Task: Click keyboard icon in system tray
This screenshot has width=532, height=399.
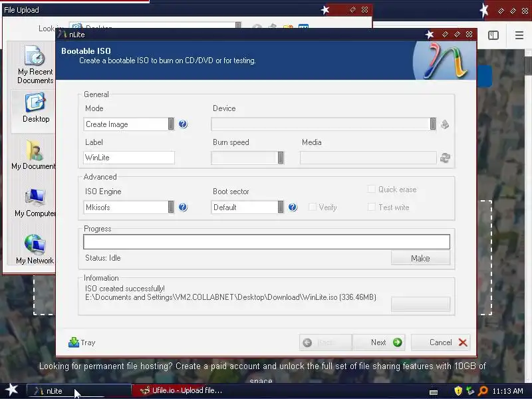Action: pyautogui.click(x=434, y=392)
